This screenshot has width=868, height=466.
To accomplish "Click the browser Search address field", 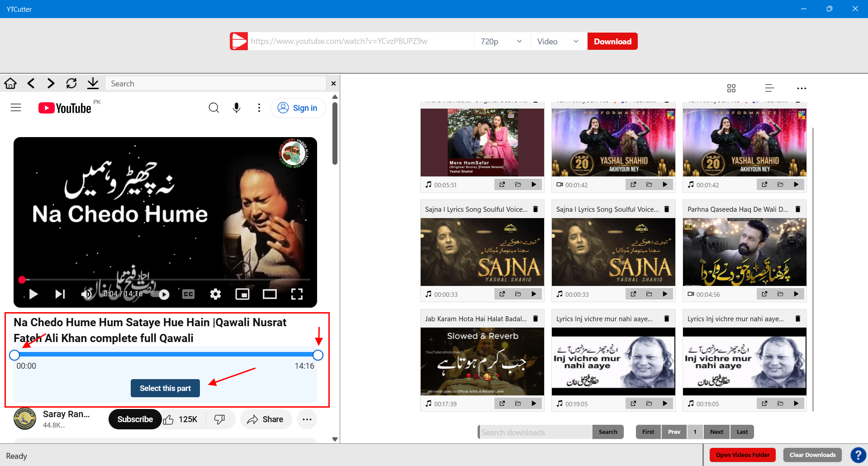I will tap(216, 83).
